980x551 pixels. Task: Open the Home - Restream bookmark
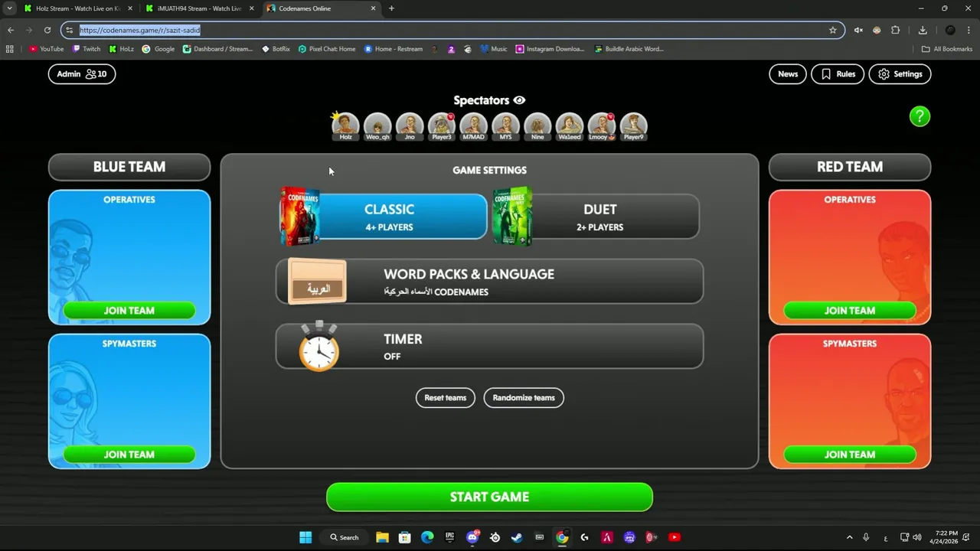(x=394, y=49)
